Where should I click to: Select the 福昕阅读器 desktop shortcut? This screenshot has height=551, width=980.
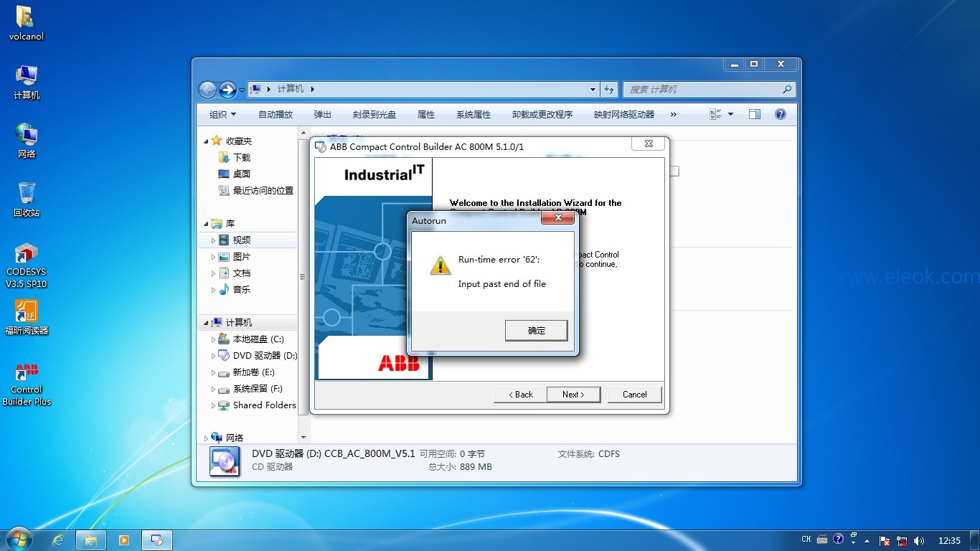pos(27,318)
